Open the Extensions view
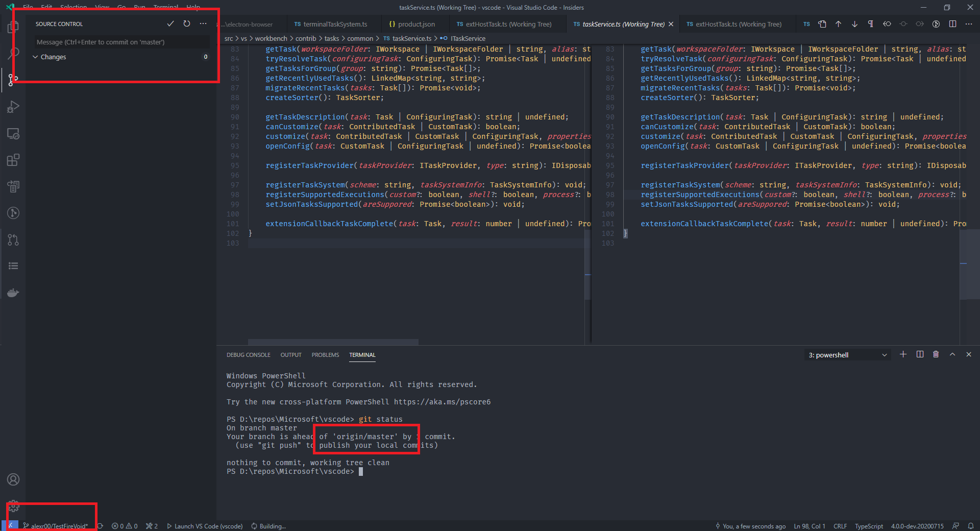Viewport: 980px width, 531px height. 13,160
